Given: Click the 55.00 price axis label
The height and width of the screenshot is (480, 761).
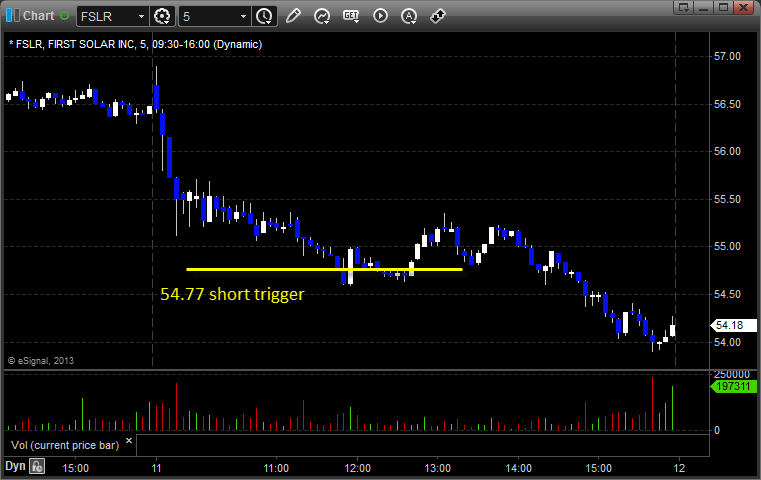Looking at the screenshot, I should [727, 247].
